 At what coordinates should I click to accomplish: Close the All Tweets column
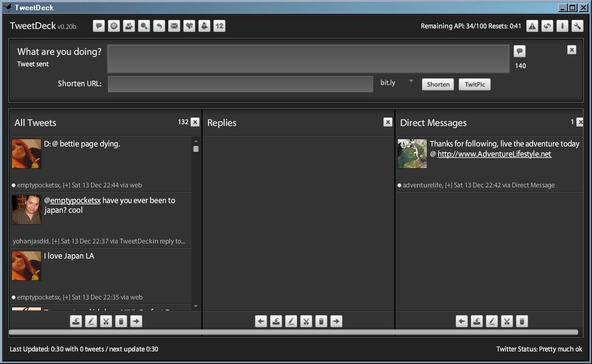pyautogui.click(x=195, y=122)
